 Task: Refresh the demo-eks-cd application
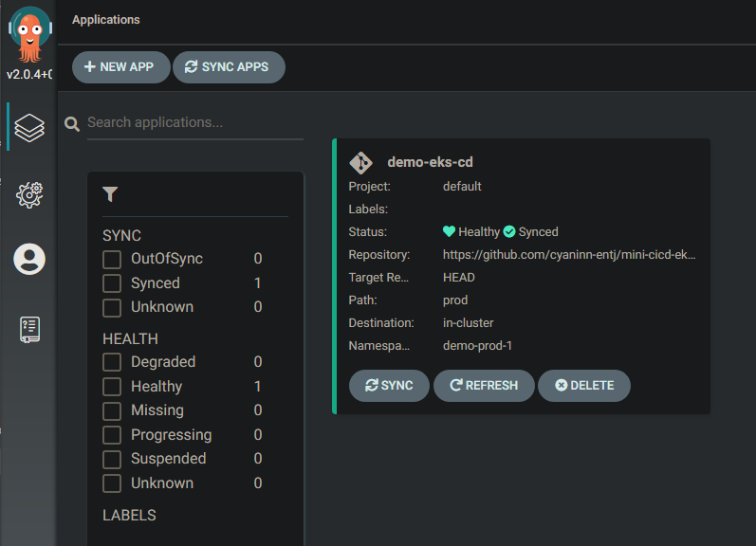click(x=484, y=386)
